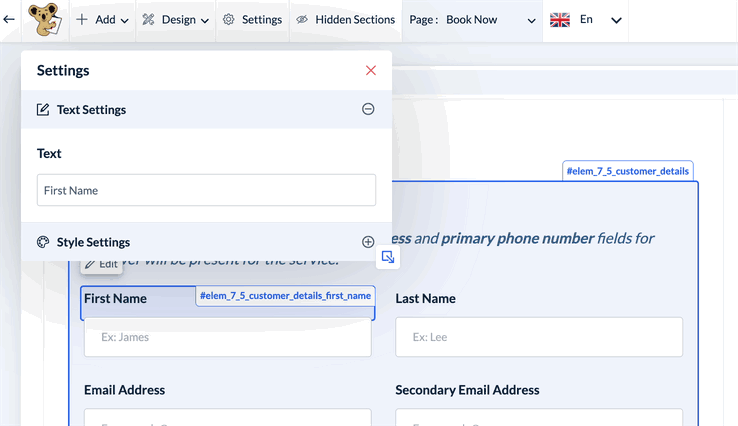Expand the Style Settings section
The image size is (738, 426).
[x=368, y=242]
